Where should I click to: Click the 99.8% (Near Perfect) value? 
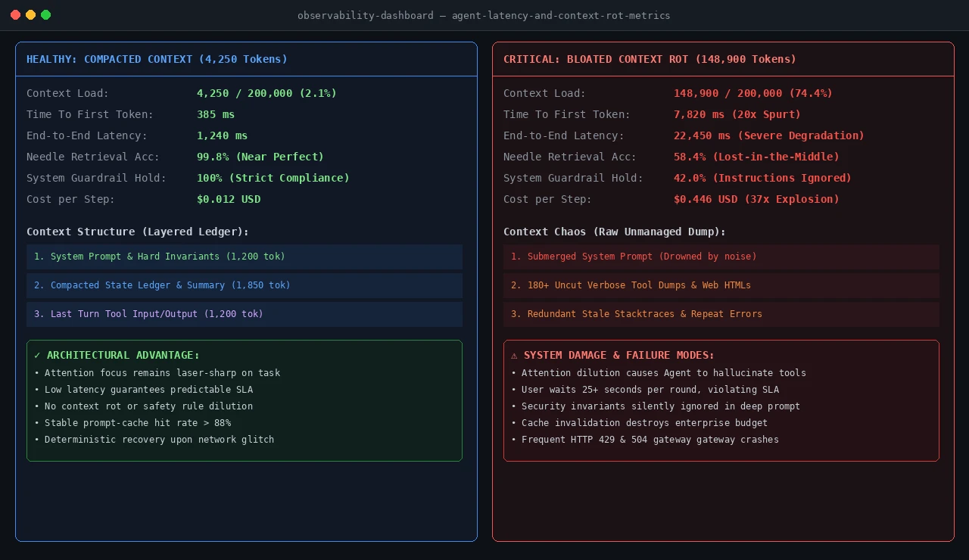(260, 157)
